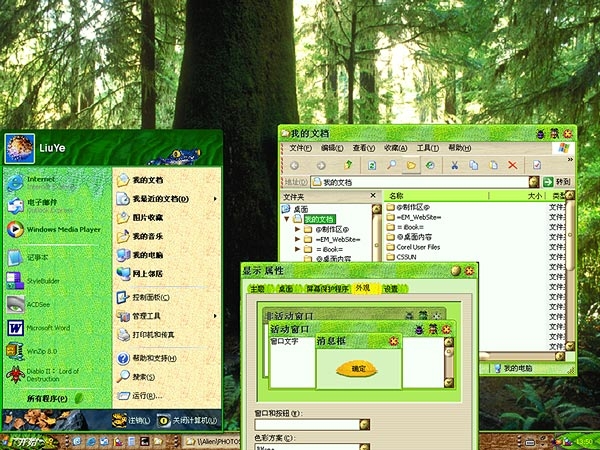Image resolution: width=600 pixels, height=450 pixels.
Task: Open 工具 menu in explorer window
Action: tap(427, 148)
